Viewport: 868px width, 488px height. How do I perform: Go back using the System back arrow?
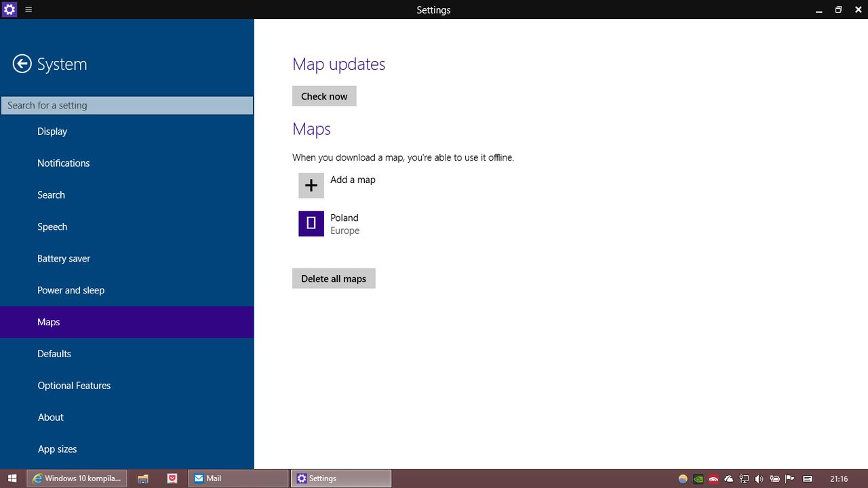(x=22, y=64)
